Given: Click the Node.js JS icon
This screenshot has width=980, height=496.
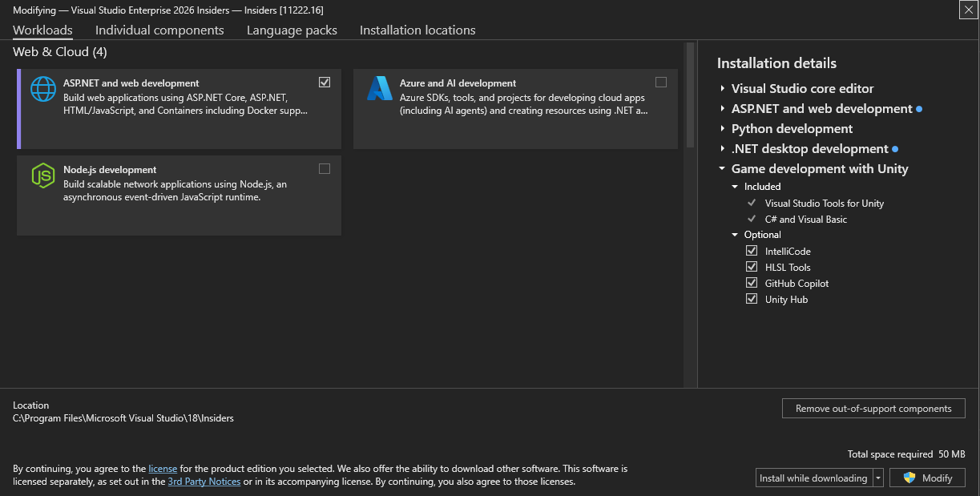Looking at the screenshot, I should click(42, 175).
